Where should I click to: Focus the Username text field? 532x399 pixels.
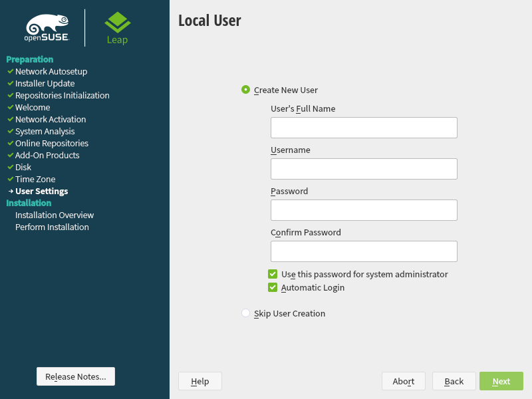pyautogui.click(x=364, y=169)
